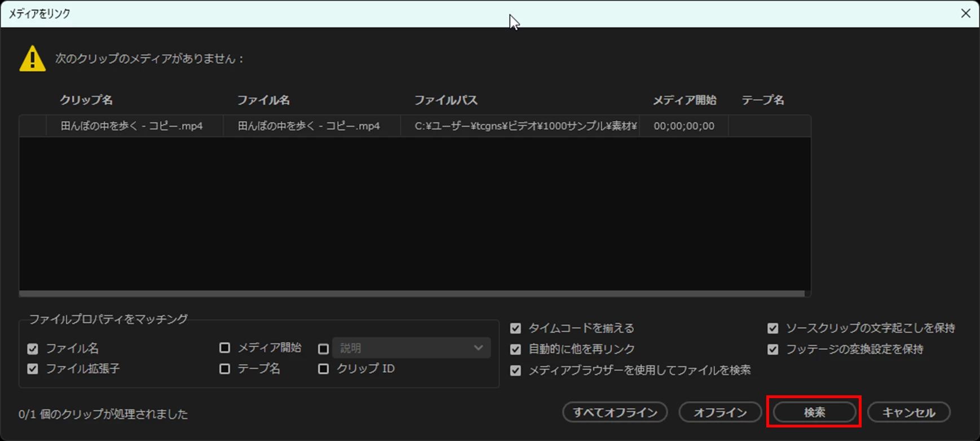Toggle the 自動的に他を再リンク checkbox

(515, 349)
